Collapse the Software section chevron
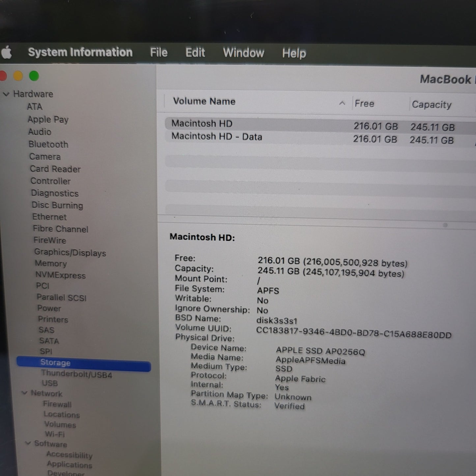The image size is (476, 476). (28, 443)
